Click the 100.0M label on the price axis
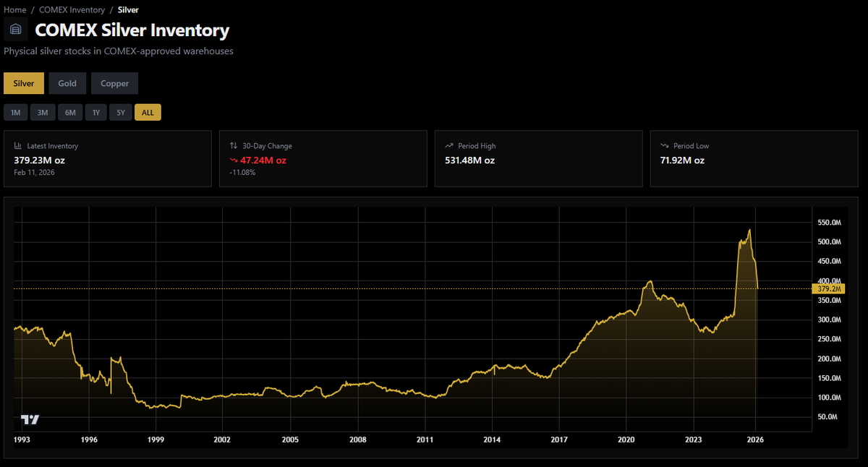Screen dimensions: 868x467 click(x=830, y=398)
